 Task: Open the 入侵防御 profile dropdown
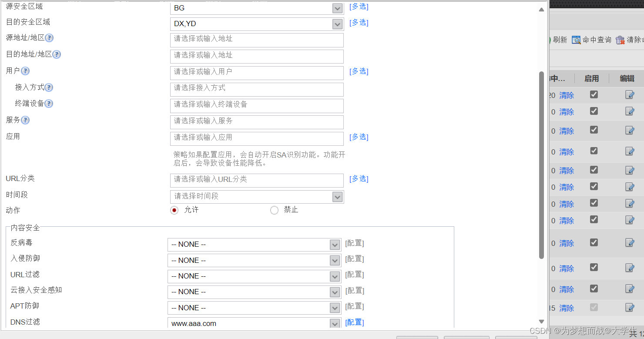tap(335, 260)
